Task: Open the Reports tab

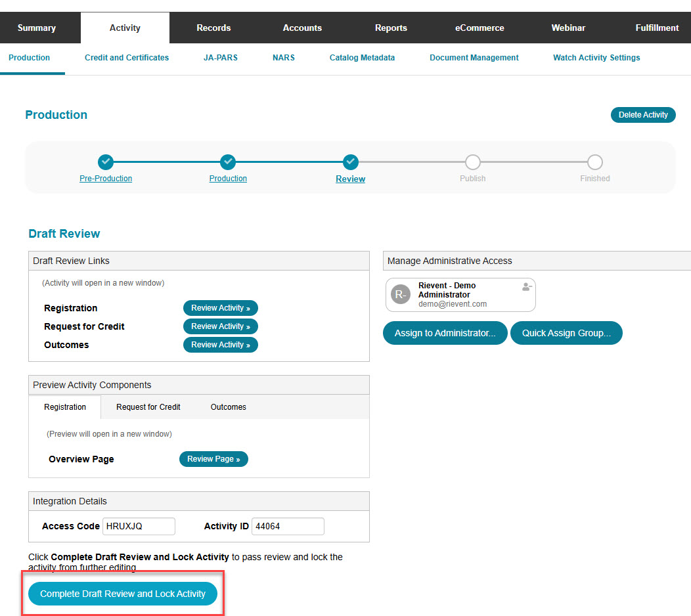Action: coord(391,28)
